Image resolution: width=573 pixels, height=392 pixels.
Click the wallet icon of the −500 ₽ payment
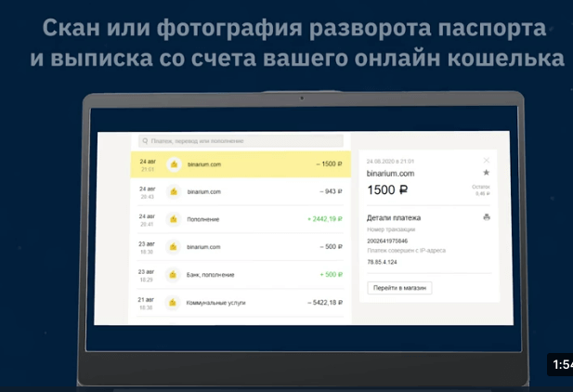[x=172, y=247]
